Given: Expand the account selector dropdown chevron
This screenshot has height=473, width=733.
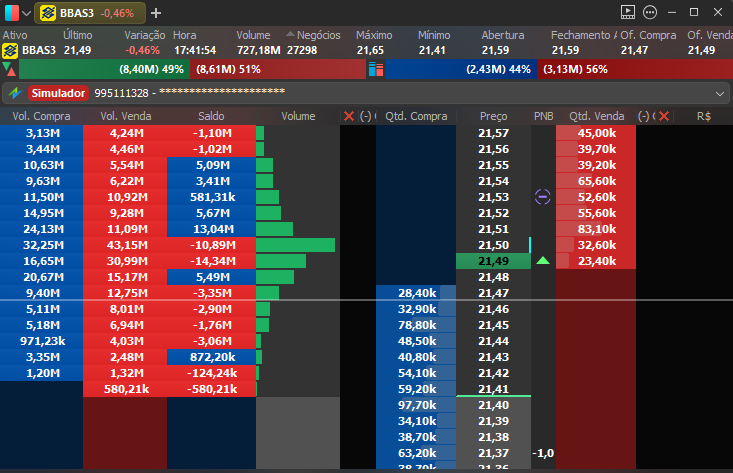Looking at the screenshot, I should (x=721, y=93).
